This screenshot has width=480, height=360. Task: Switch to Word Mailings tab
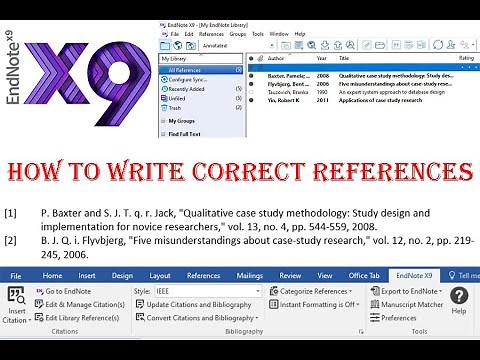click(x=250, y=276)
